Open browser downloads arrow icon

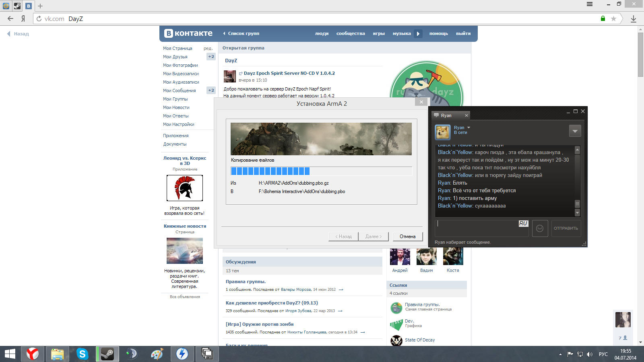click(634, 19)
